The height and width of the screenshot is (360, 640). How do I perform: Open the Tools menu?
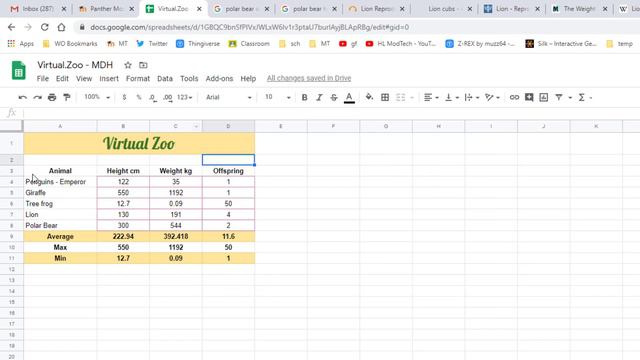[x=189, y=78]
